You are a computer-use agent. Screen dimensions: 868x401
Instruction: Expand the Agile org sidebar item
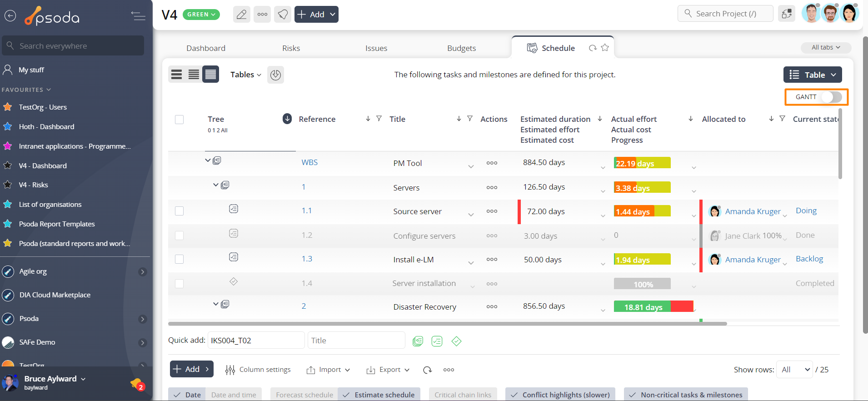pyautogui.click(x=142, y=272)
